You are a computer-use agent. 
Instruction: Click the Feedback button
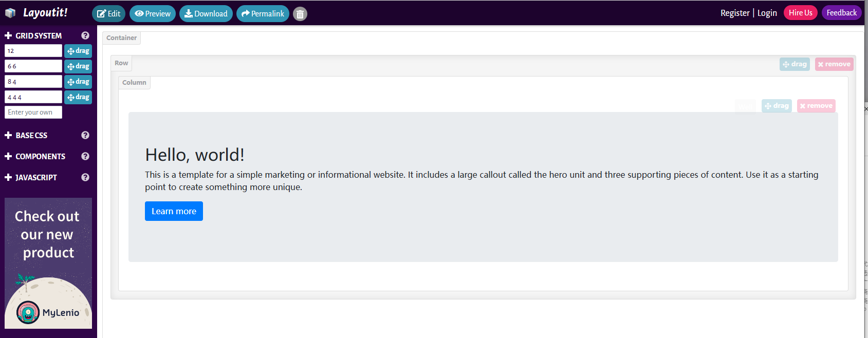point(842,13)
